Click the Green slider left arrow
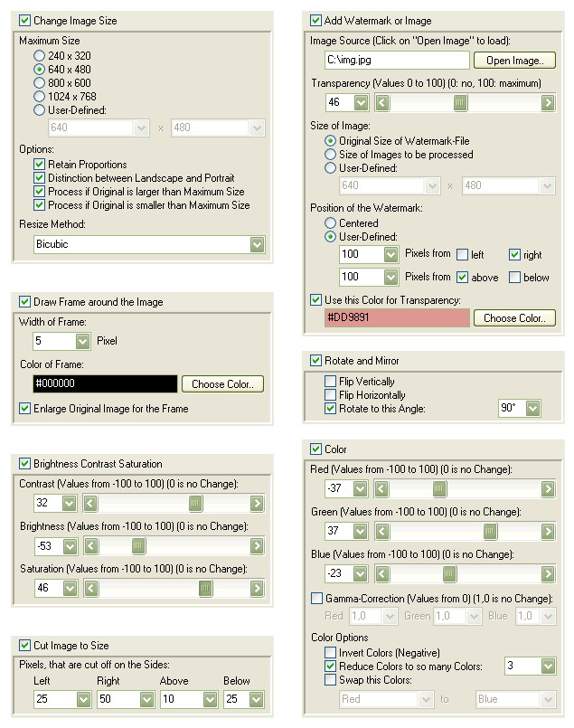 coord(381,532)
